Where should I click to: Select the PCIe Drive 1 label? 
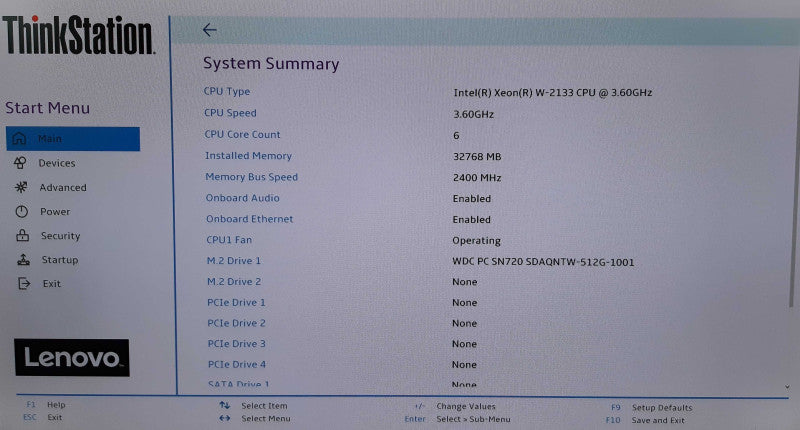[236, 302]
